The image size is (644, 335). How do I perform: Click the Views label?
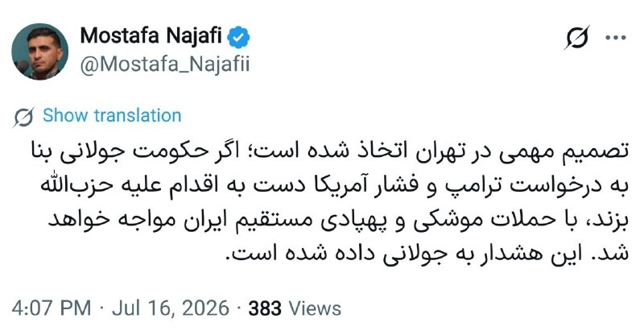coord(315,308)
